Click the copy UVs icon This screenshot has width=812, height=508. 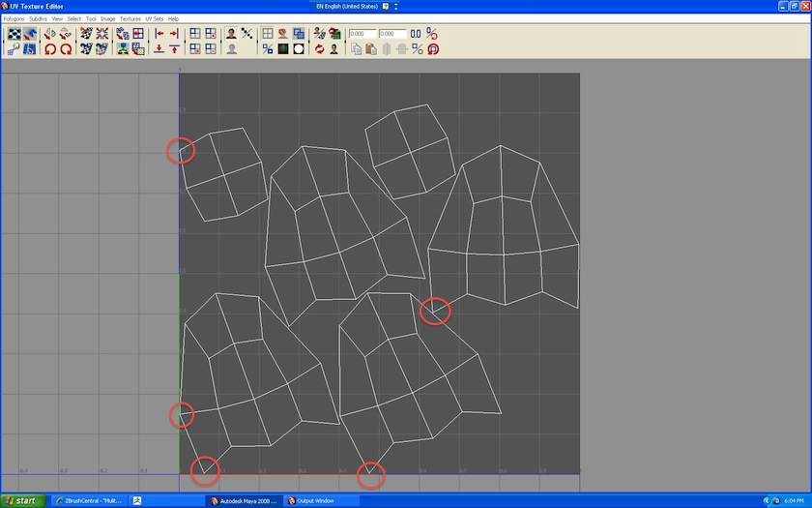[356, 48]
